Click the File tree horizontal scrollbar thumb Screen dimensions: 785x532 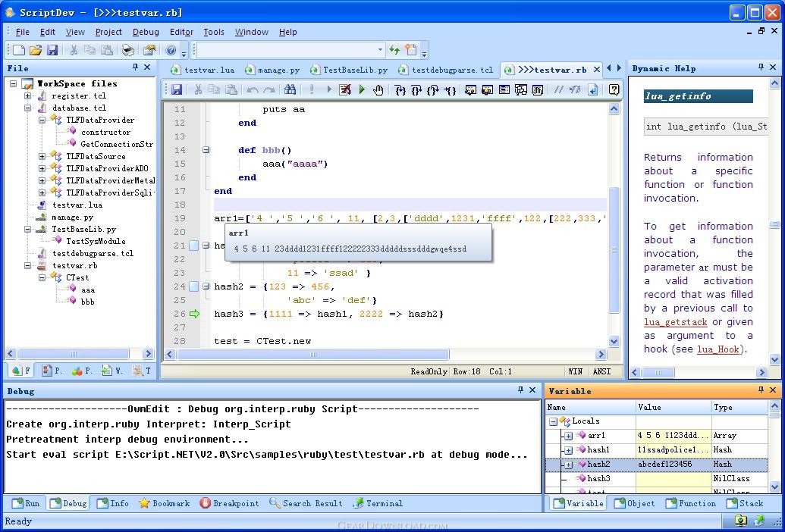click(x=73, y=353)
